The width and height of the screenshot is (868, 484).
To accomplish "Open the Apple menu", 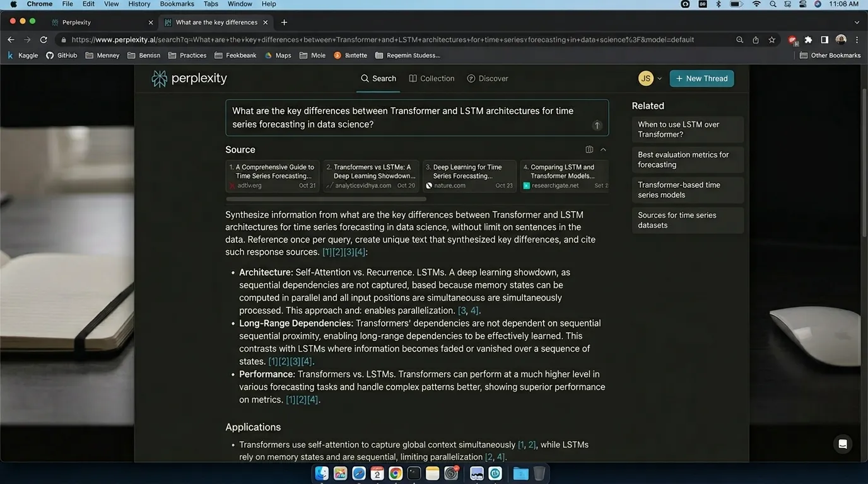I will (13, 4).
